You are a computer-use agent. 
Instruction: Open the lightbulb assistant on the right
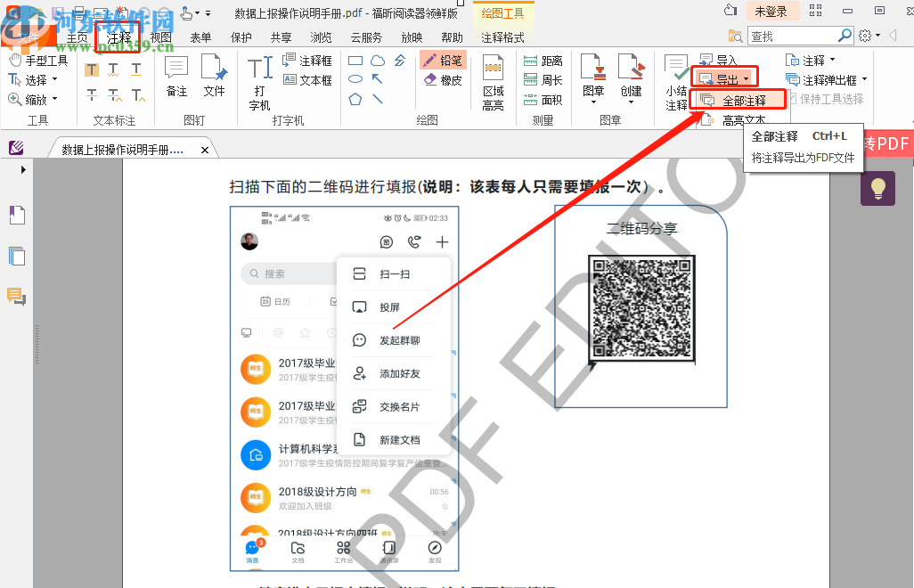point(877,189)
